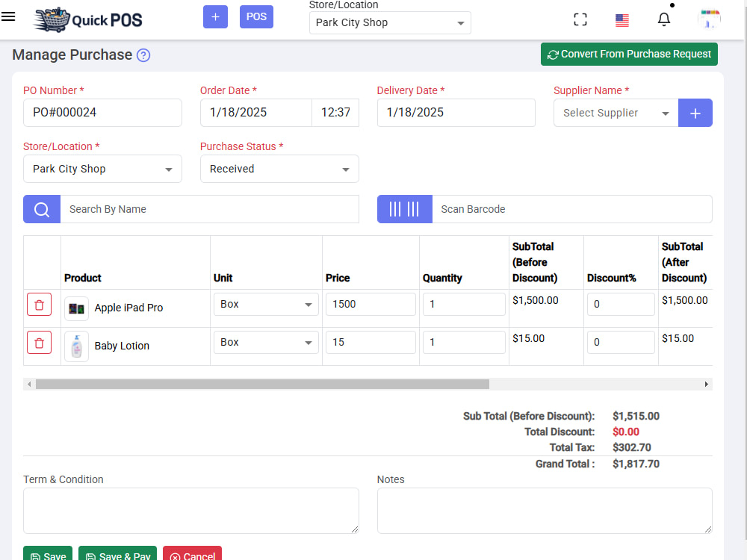
Task: Click the Discount% column header
Action: 612,278
